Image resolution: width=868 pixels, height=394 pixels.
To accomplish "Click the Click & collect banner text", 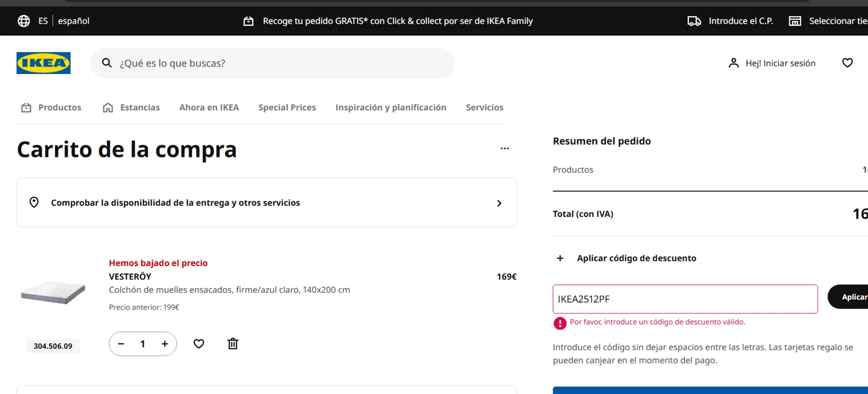I will 398,21.
